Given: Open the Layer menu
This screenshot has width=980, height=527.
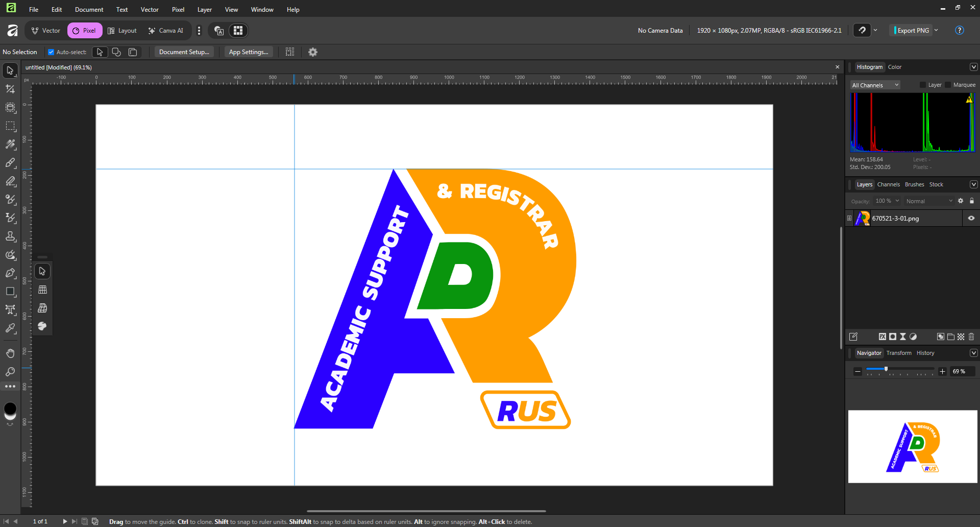Looking at the screenshot, I should click(204, 10).
